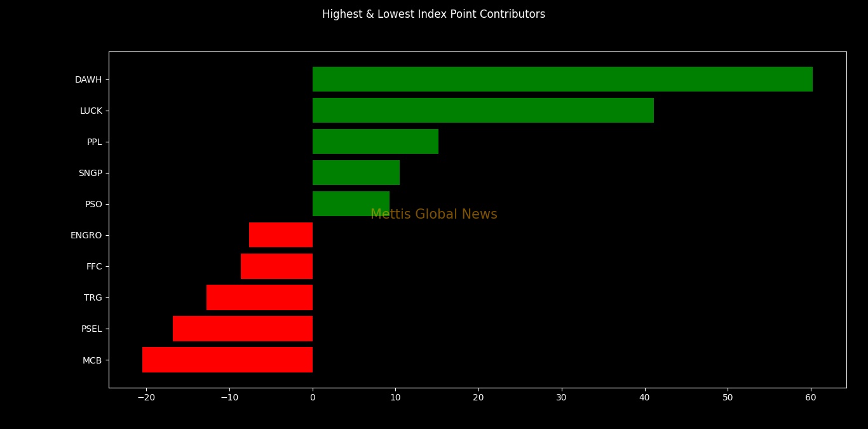Click the x-axis tick label −10
The image size is (868, 429).
(229, 398)
